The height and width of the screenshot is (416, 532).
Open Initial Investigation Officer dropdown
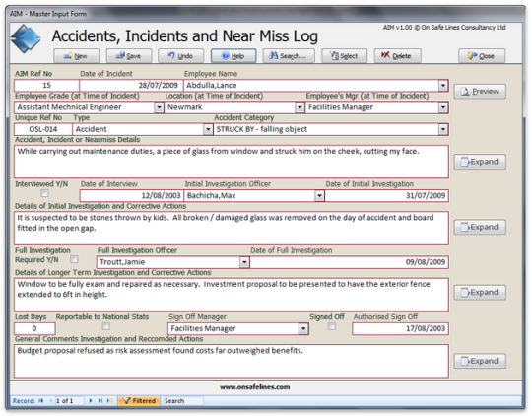pos(319,195)
